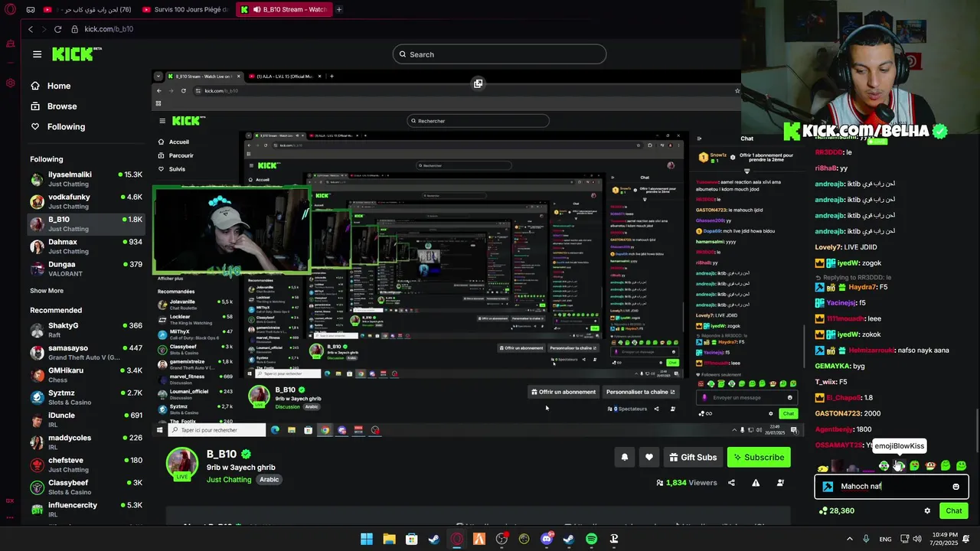
Task: Open maddycoles recommended channel
Action: 87,442
